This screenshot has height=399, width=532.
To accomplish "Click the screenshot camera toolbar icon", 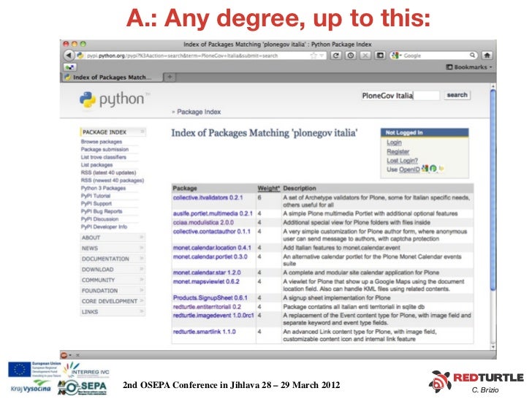I will (380, 56).
